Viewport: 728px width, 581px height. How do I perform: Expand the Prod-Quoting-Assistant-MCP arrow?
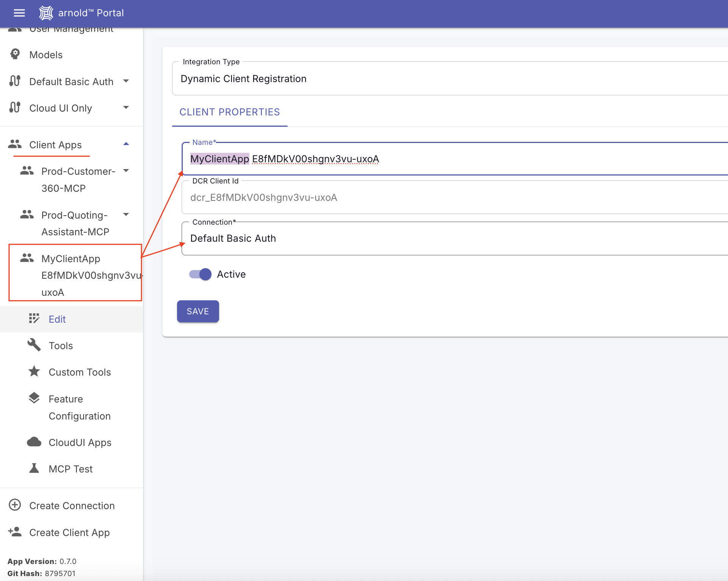[126, 214]
